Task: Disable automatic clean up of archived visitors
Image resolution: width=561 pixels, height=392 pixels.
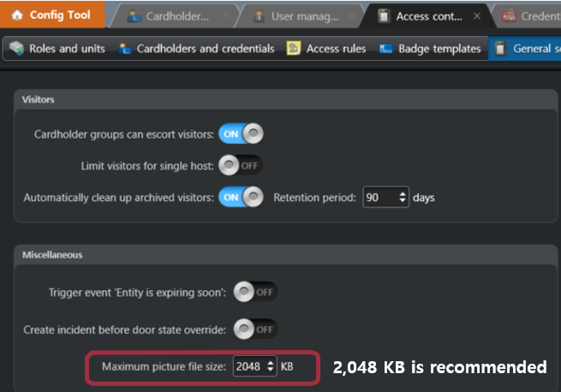Action: pos(241,197)
